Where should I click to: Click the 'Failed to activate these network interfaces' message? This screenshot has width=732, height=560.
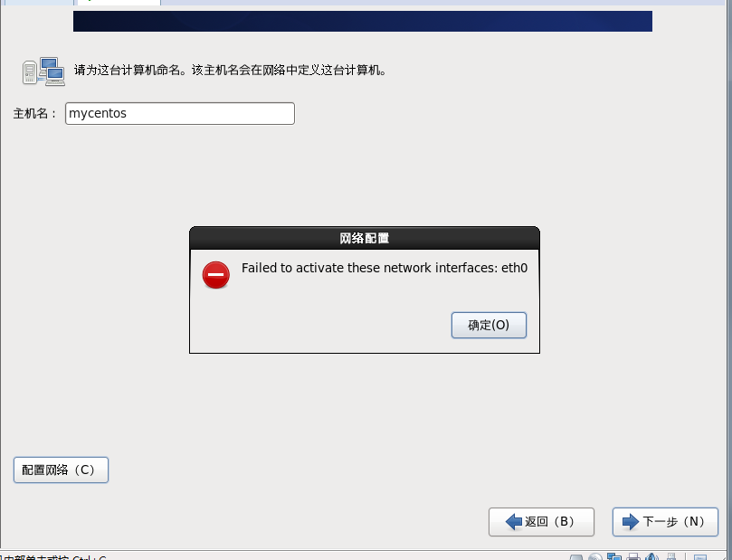[x=385, y=268]
